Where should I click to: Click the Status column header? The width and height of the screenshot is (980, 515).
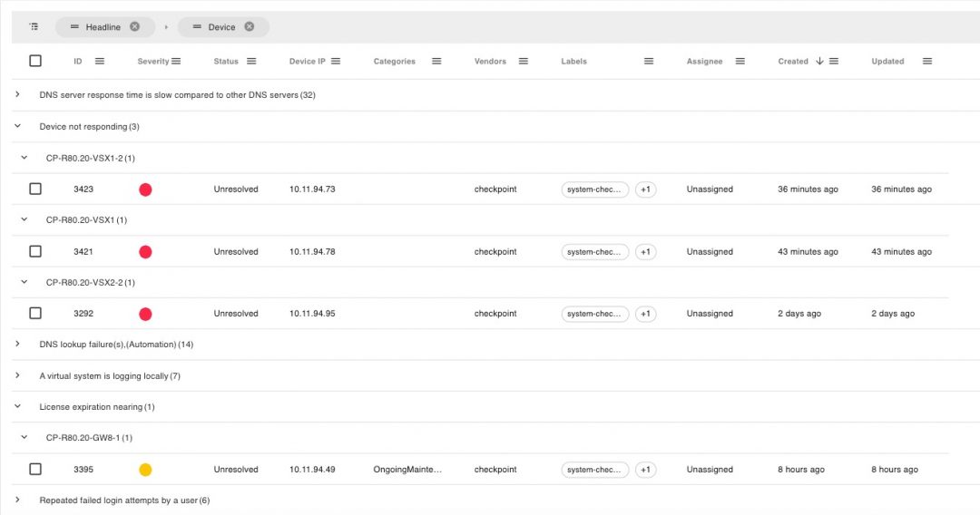(x=226, y=62)
